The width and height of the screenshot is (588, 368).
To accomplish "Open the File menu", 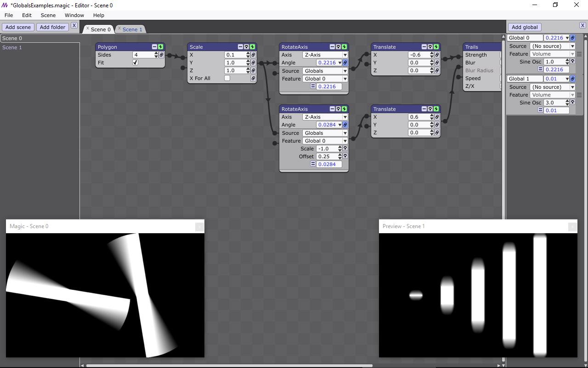I will pos(9,15).
